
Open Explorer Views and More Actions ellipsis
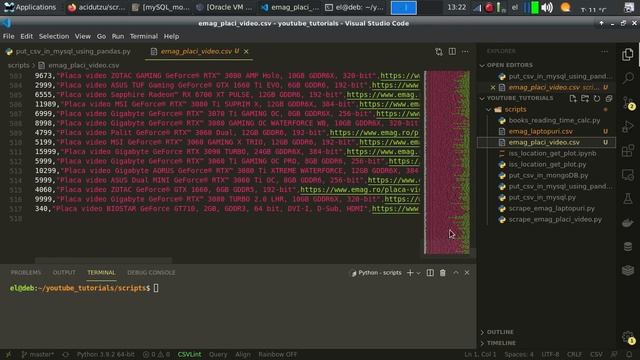coord(604,51)
